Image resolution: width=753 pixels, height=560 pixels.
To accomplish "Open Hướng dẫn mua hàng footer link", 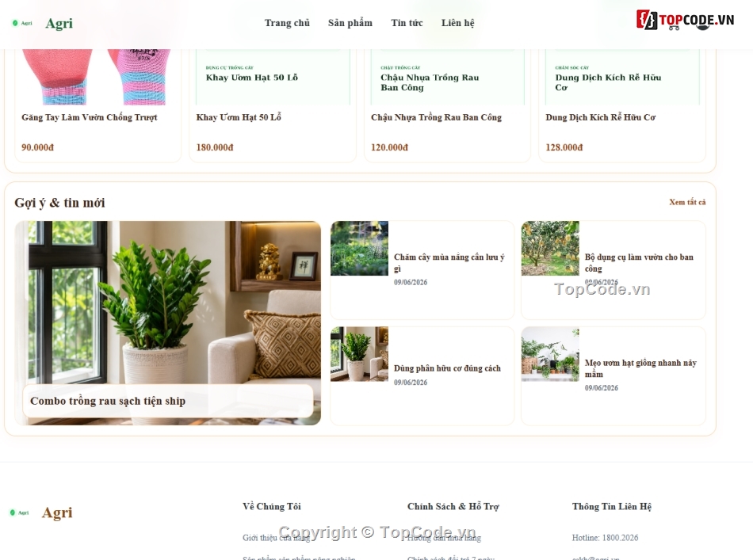I will [x=444, y=538].
